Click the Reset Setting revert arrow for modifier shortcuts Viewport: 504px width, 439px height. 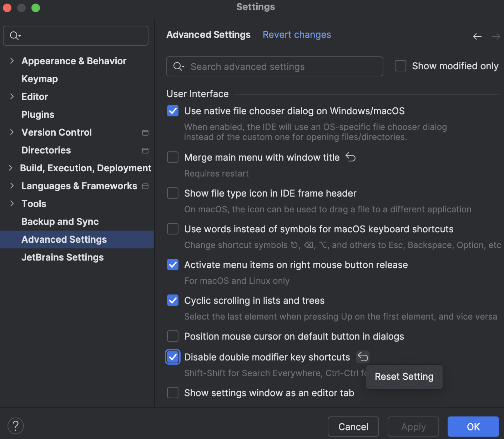[363, 357]
